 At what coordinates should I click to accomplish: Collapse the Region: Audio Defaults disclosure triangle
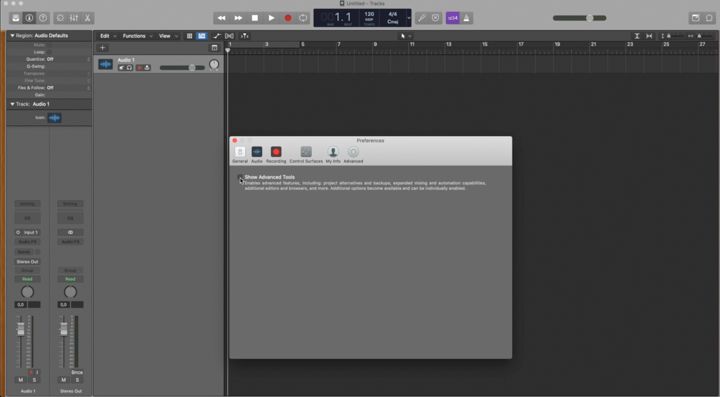[12, 36]
